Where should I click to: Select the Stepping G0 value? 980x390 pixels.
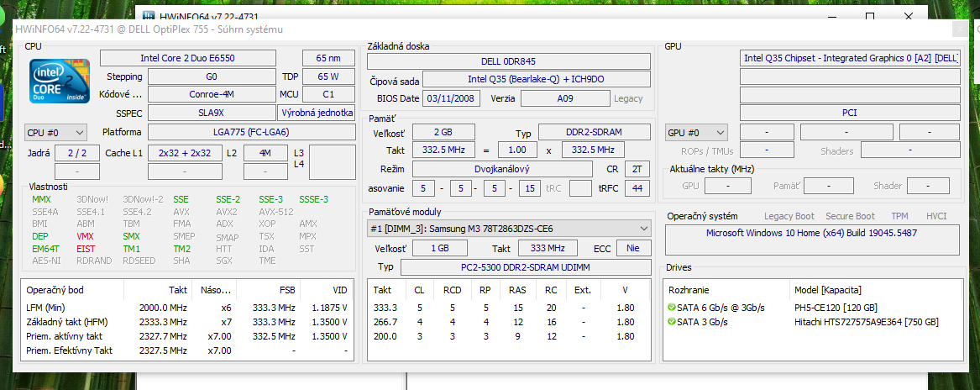[x=212, y=76]
